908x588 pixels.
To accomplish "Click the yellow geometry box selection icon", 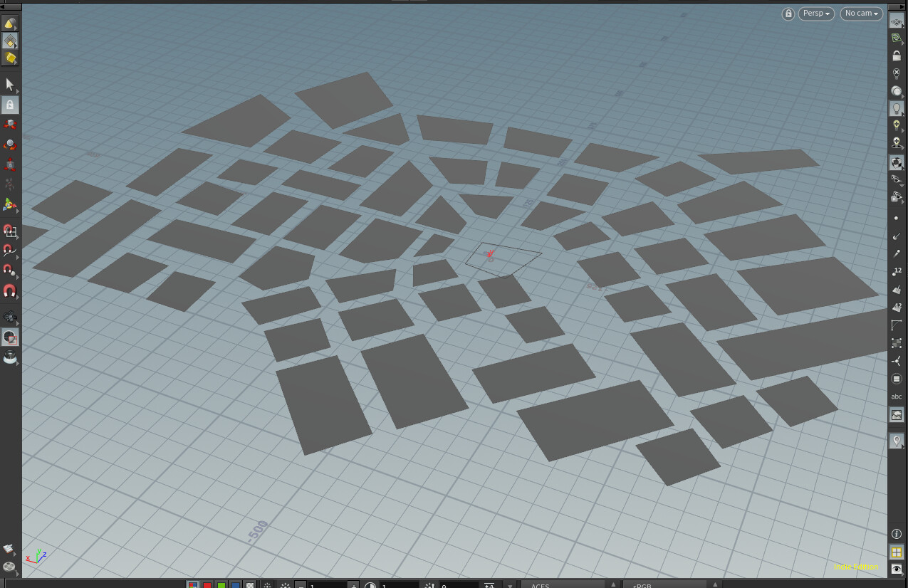I will (x=10, y=58).
